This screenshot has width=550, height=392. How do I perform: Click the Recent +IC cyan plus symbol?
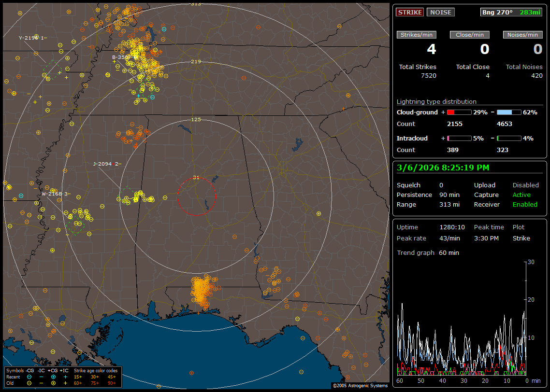pos(65,377)
